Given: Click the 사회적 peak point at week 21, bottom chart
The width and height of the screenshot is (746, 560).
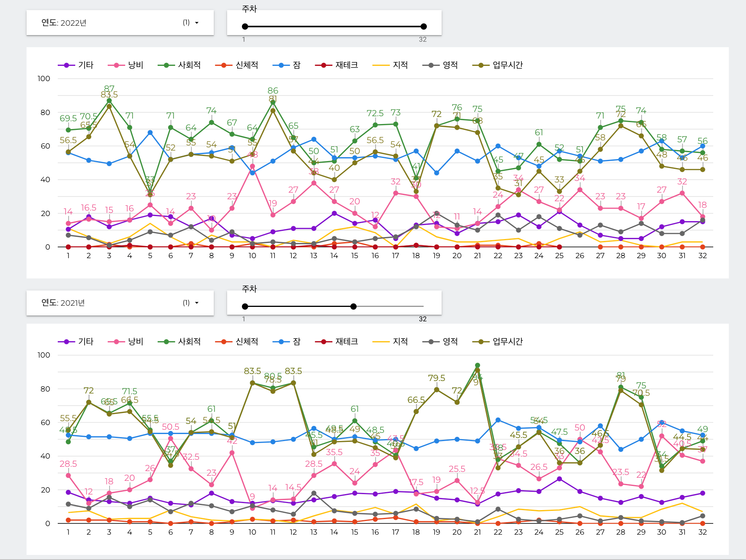Looking at the screenshot, I should click(478, 365).
